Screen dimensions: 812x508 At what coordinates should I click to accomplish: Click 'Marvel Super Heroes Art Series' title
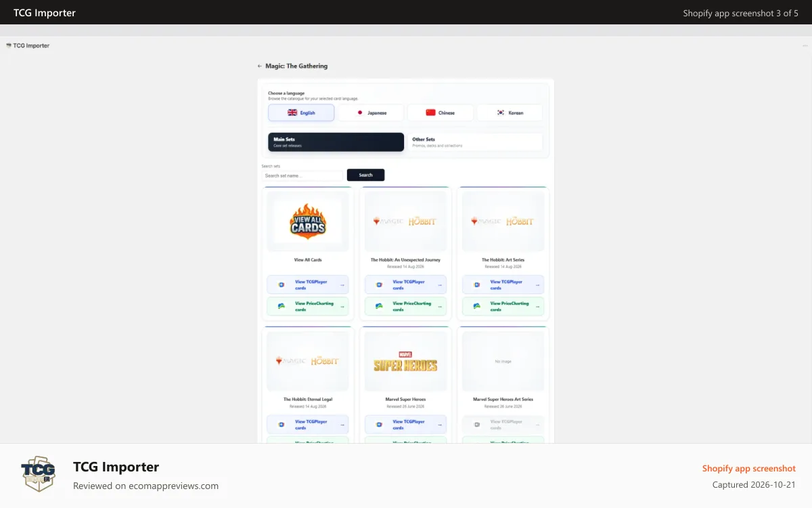[503, 400]
